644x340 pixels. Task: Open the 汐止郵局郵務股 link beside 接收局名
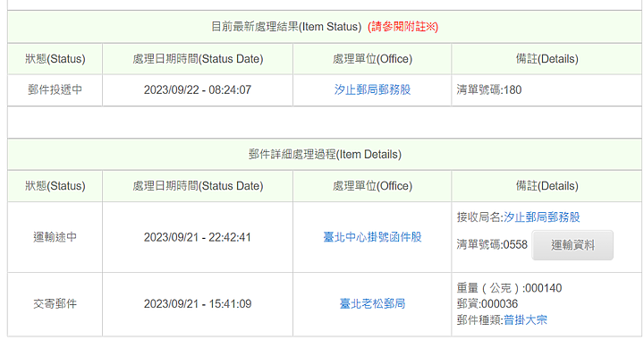coord(542,217)
